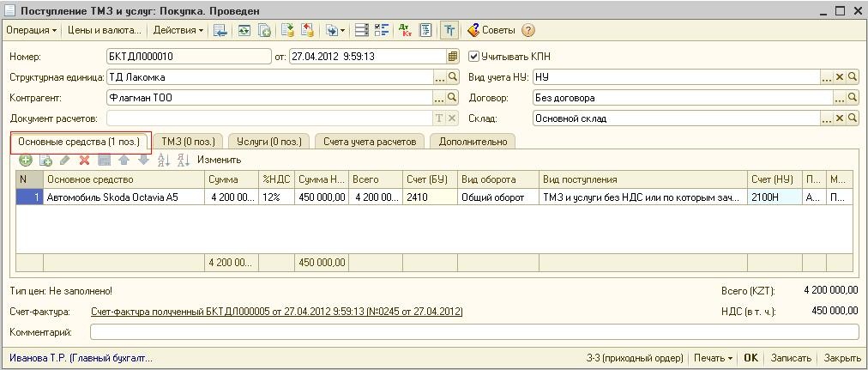Open the help question mark icon
This screenshot has height=370, width=868.
pyautogui.click(x=527, y=31)
